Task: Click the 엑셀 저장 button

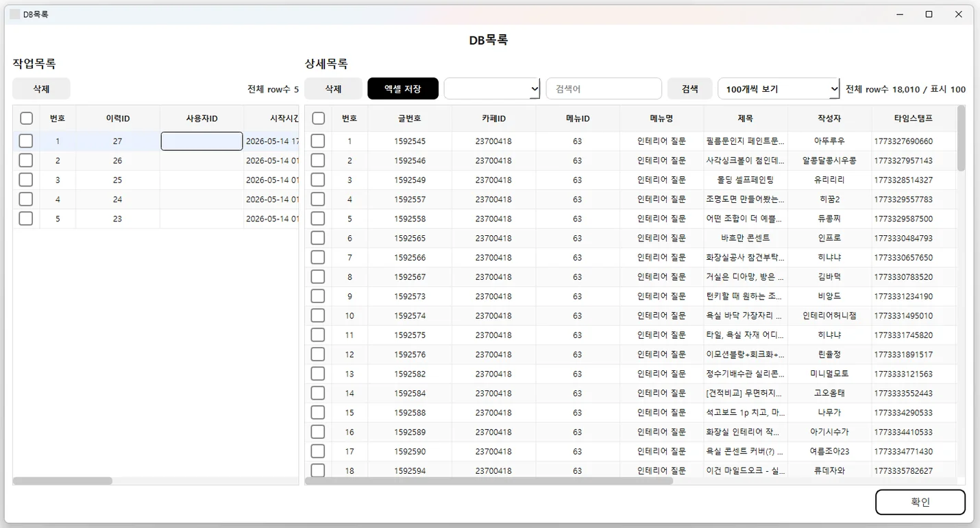Action: [x=403, y=88]
